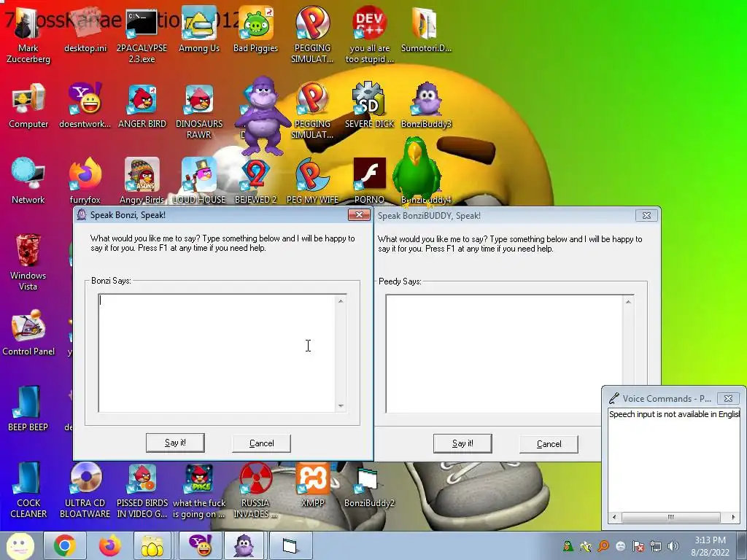Open the BEEP BEEP shortcut
747x560 pixels.
coord(28,408)
